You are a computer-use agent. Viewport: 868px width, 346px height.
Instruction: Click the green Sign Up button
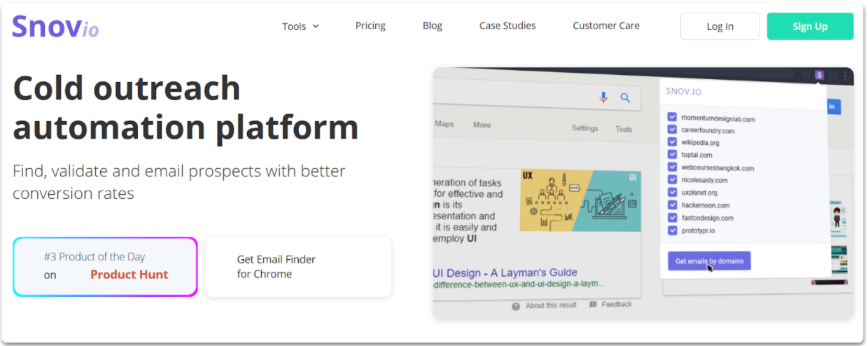coord(810,27)
